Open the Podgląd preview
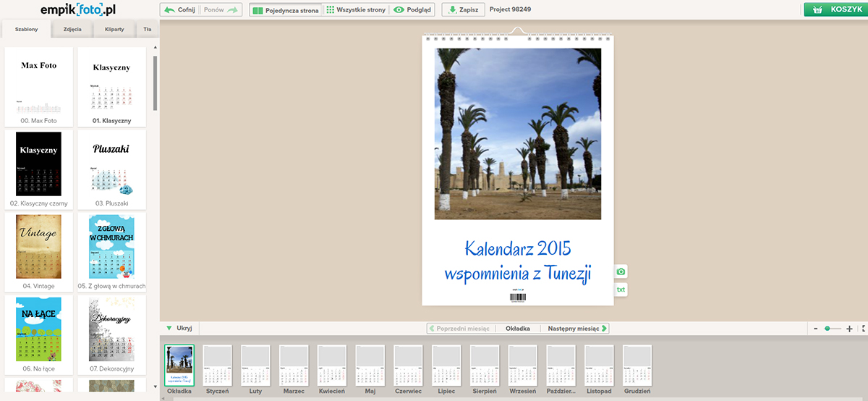The width and height of the screenshot is (868, 401). [412, 10]
